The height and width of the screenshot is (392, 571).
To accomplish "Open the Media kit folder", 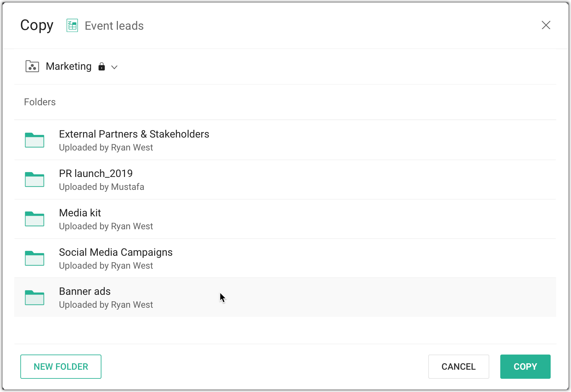I will point(80,213).
